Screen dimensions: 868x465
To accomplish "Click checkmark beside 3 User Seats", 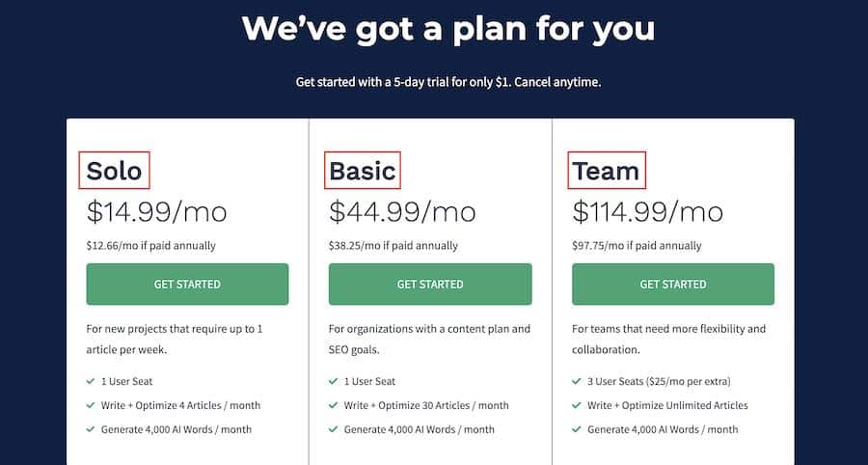I will coord(577,381).
